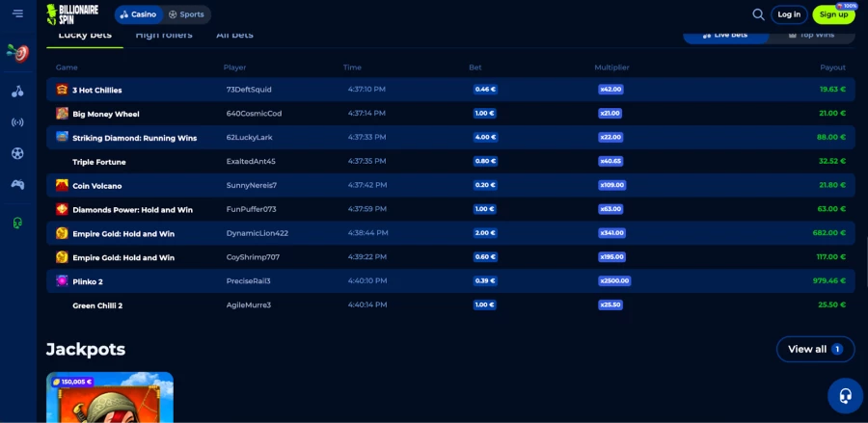Click the Player column header
Screen dimensions: 868x423
coord(234,67)
